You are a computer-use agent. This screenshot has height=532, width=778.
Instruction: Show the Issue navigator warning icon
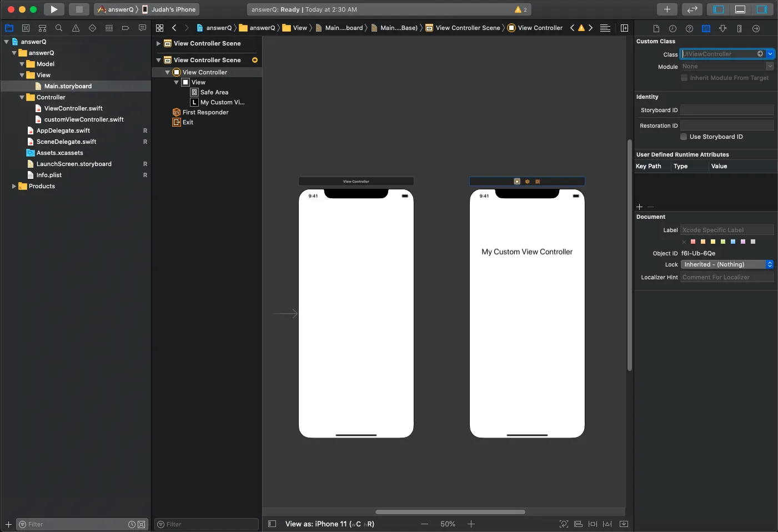(76, 28)
